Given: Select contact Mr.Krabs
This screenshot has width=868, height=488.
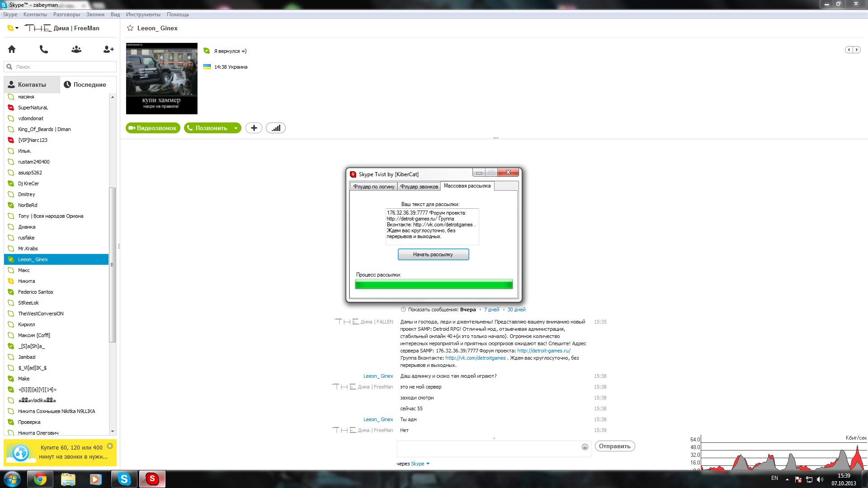Looking at the screenshot, I should click(x=57, y=249).
